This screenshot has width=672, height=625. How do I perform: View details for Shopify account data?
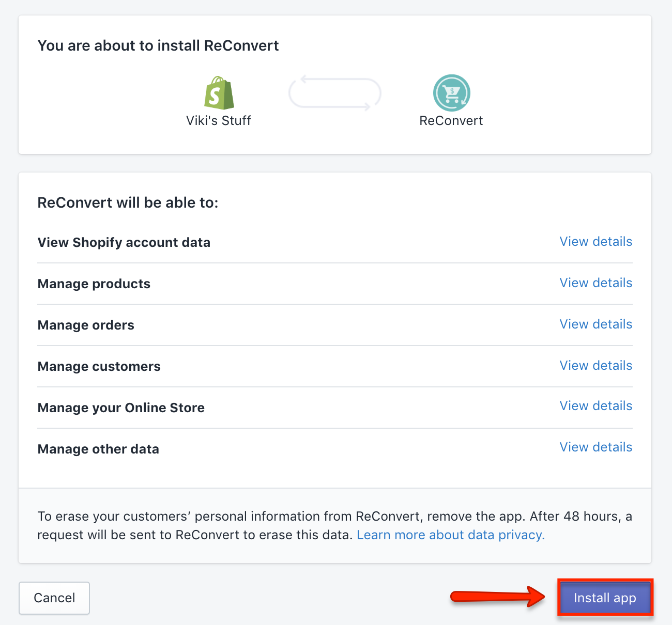pos(596,242)
